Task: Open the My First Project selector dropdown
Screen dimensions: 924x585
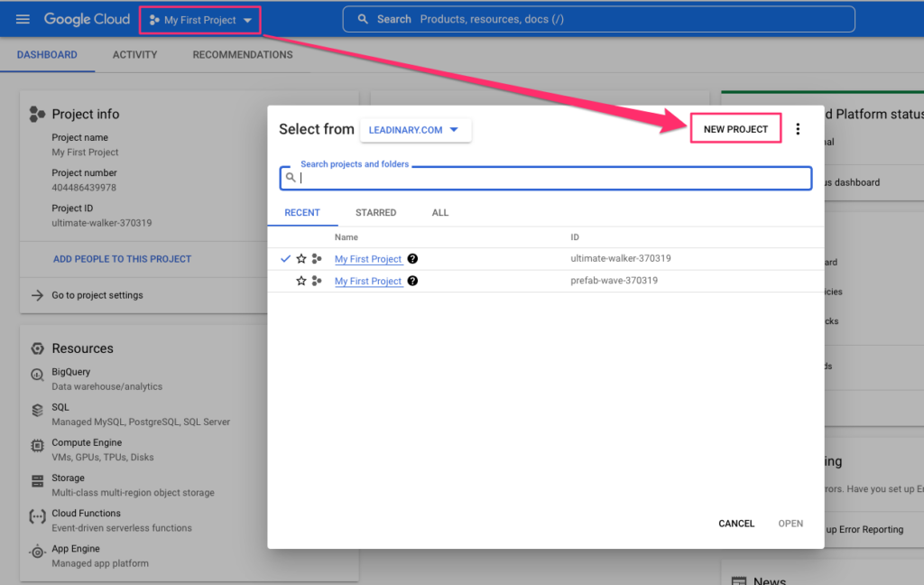Action: (200, 20)
